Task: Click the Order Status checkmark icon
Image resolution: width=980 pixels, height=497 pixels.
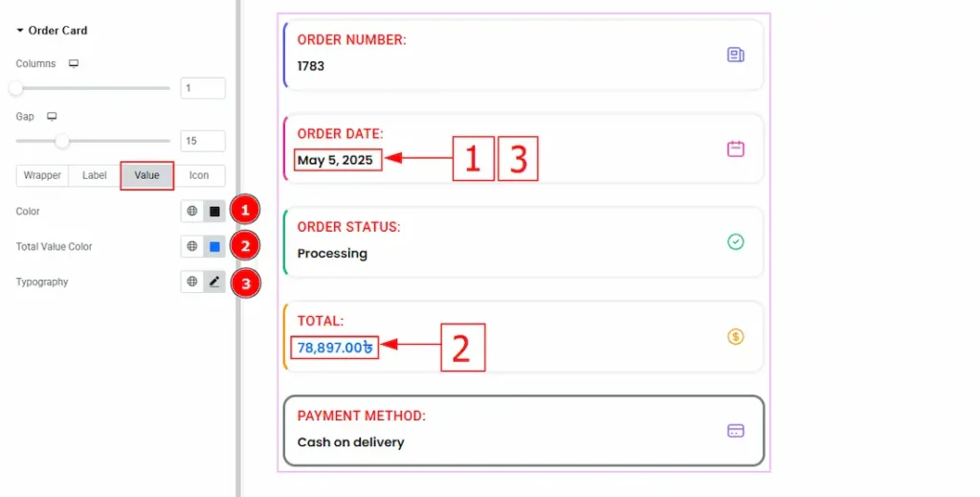Action: click(x=735, y=242)
